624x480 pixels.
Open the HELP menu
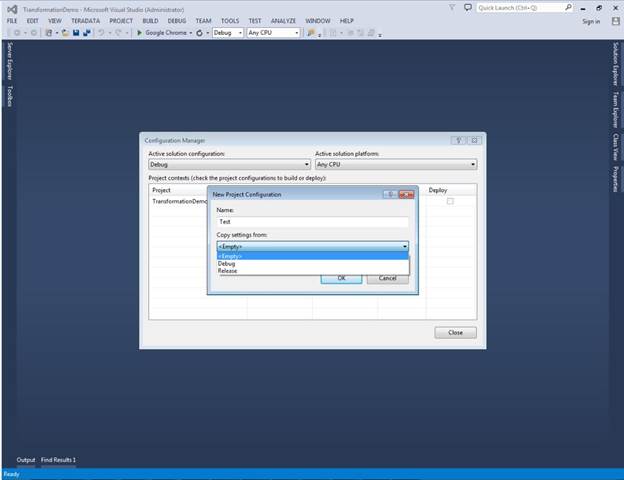(x=347, y=21)
